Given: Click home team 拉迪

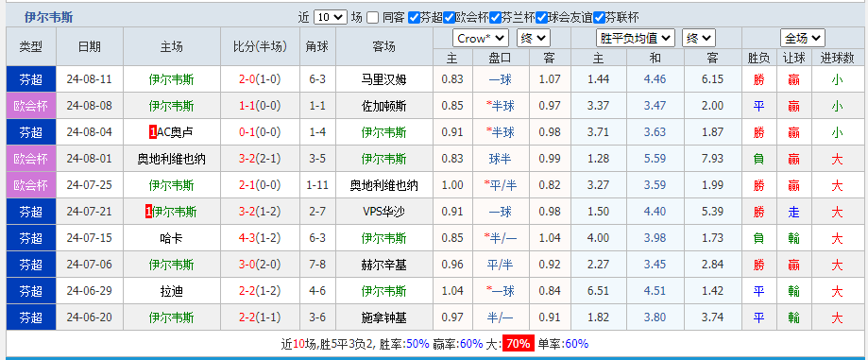Looking at the screenshot, I should (172, 291).
